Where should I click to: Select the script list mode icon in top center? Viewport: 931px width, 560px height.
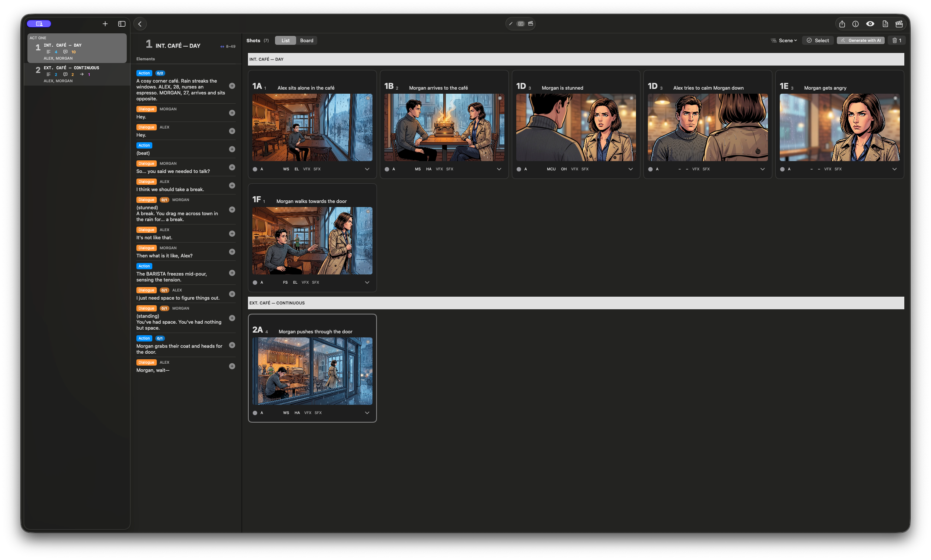tap(521, 24)
